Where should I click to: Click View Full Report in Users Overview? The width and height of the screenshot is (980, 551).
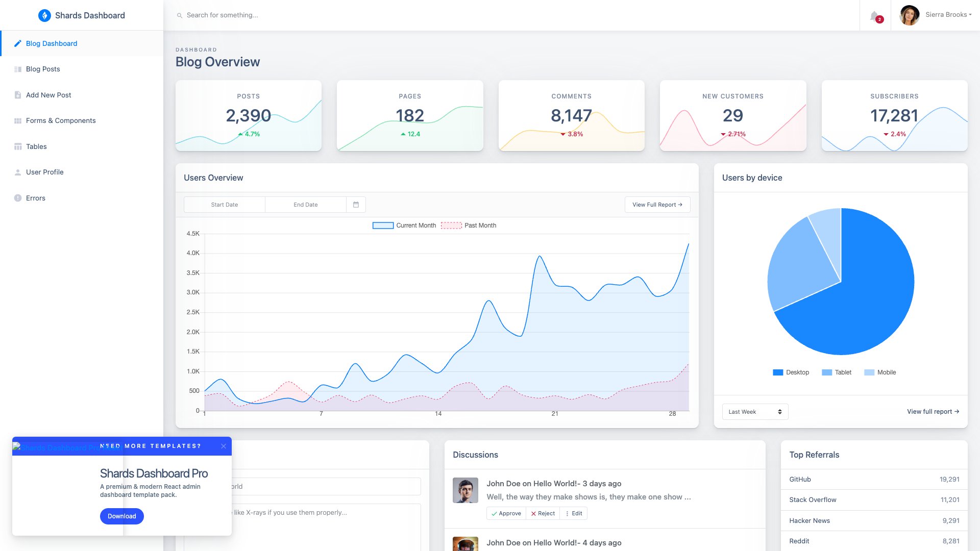pyautogui.click(x=657, y=204)
